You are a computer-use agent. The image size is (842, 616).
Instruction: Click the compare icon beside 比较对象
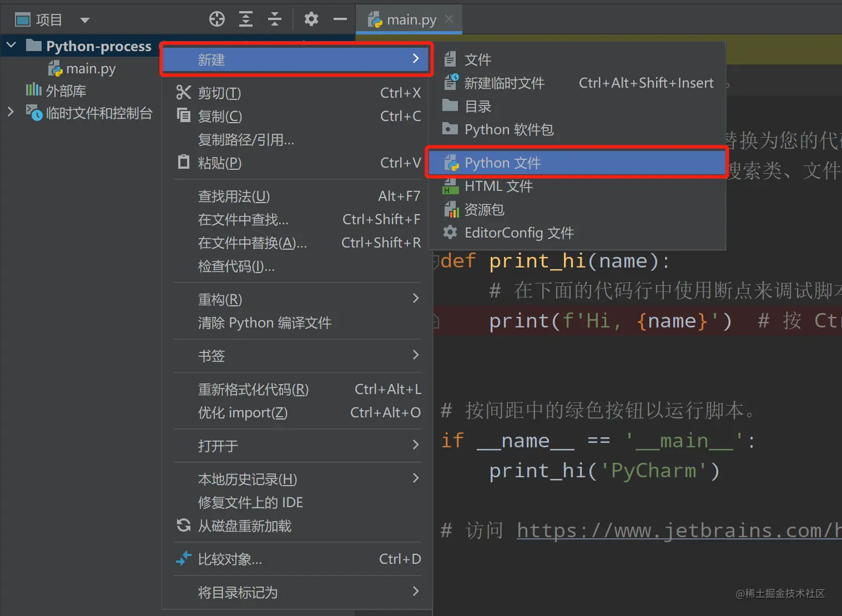(184, 558)
